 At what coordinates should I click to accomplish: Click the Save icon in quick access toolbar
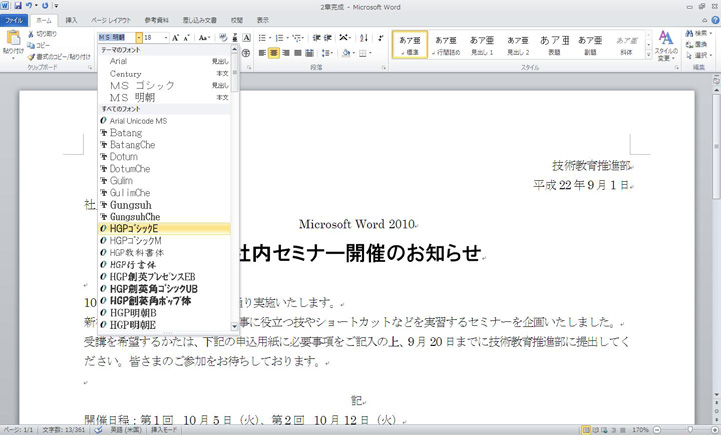(x=18, y=6)
